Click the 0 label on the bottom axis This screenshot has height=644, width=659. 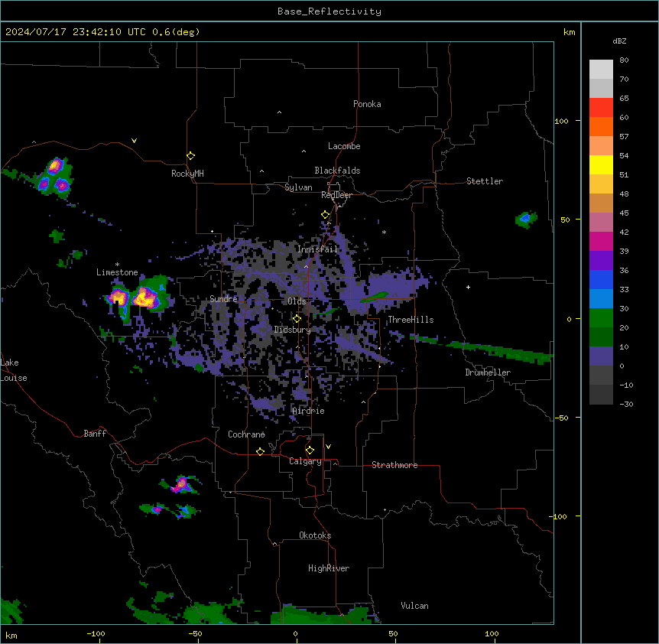[295, 633]
